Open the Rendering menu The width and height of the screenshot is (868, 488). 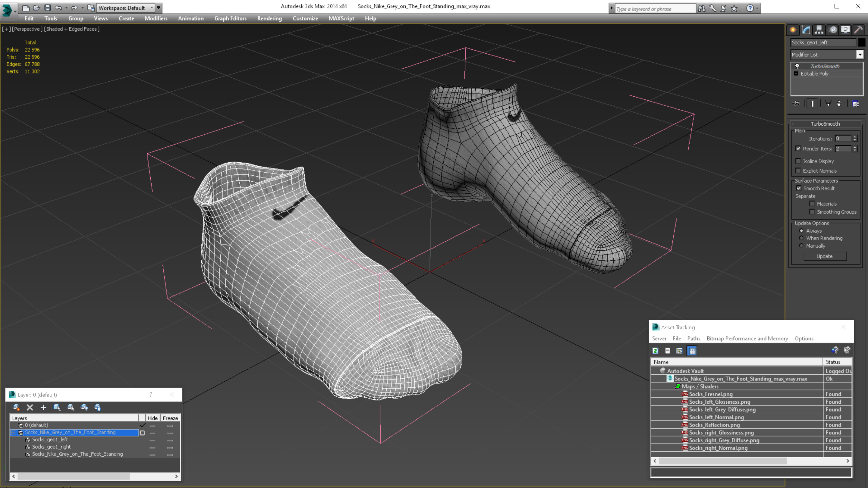point(269,18)
